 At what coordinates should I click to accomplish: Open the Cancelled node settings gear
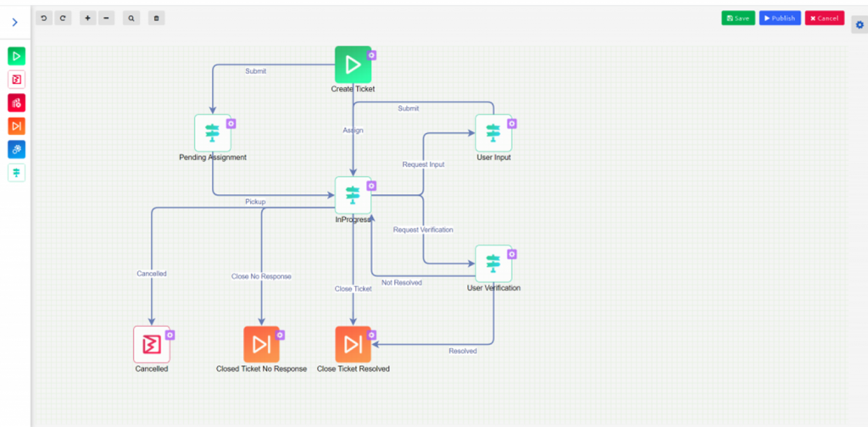[x=170, y=335]
